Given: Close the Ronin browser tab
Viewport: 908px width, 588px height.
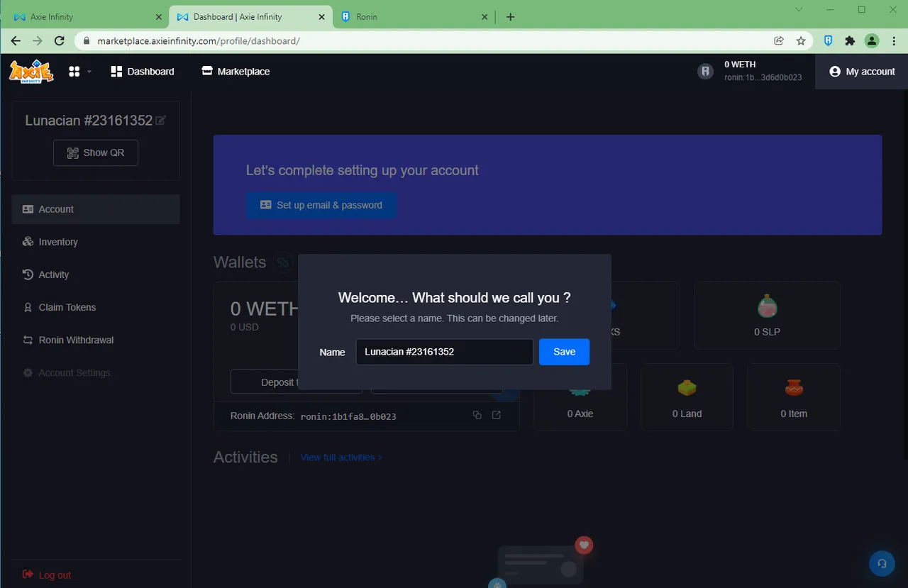Looking at the screenshot, I should pos(485,17).
